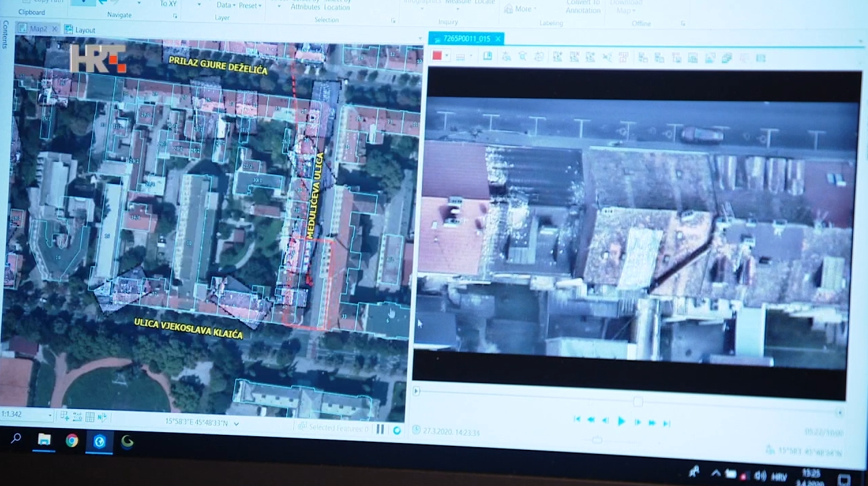Click the first frame-export icon in video toolbar
This screenshot has width=868, height=486.
click(558, 57)
